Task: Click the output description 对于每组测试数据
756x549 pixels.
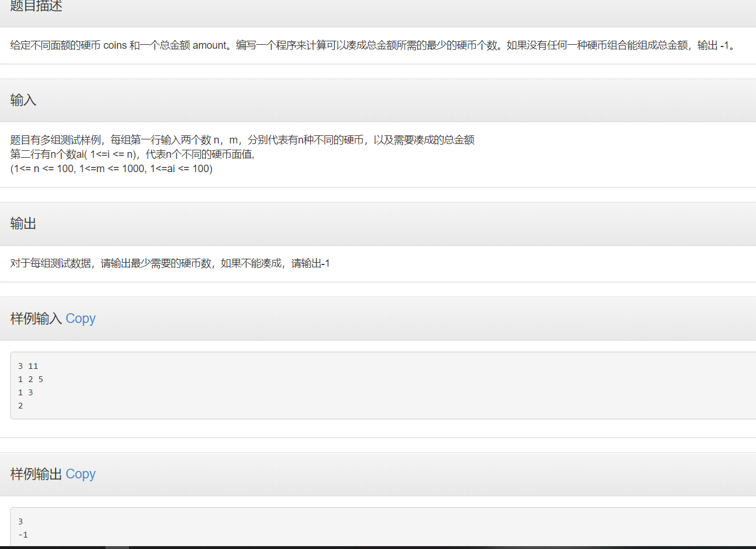Action: pyautogui.click(x=170, y=263)
